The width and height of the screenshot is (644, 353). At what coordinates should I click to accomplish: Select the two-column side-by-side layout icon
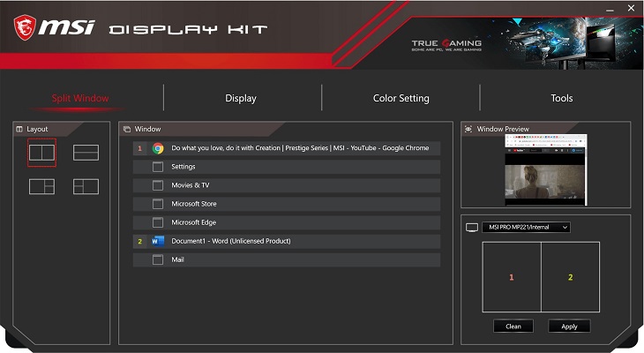coord(41,153)
